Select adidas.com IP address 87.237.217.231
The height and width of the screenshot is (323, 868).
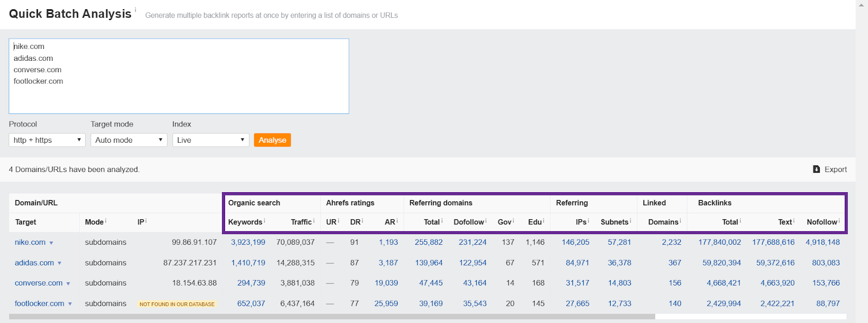(x=190, y=263)
